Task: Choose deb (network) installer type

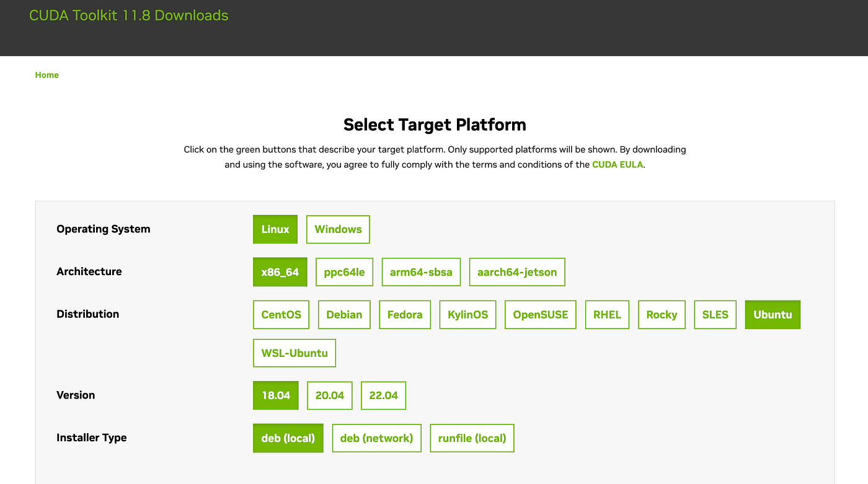Action: click(x=376, y=438)
